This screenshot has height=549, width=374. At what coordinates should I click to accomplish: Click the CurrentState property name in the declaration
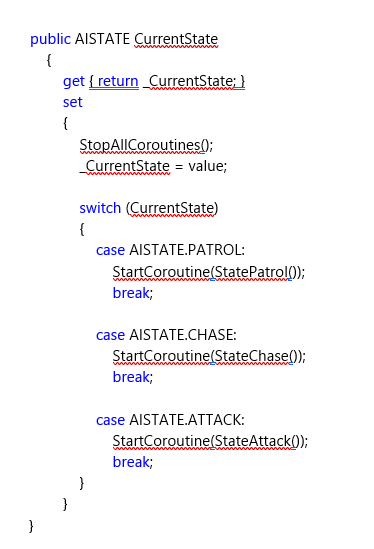pyautogui.click(x=176, y=39)
